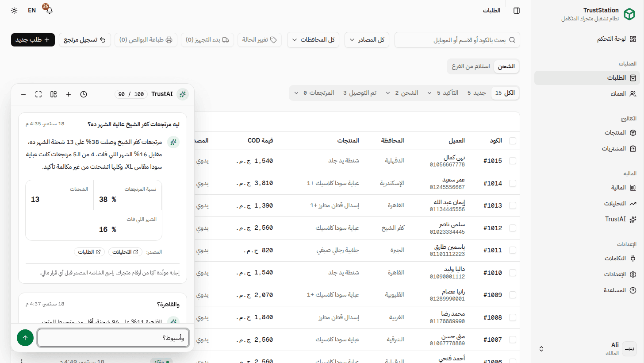The width and height of the screenshot is (644, 363).
Task: Click the TrustStation logo cube icon
Action: [629, 14]
